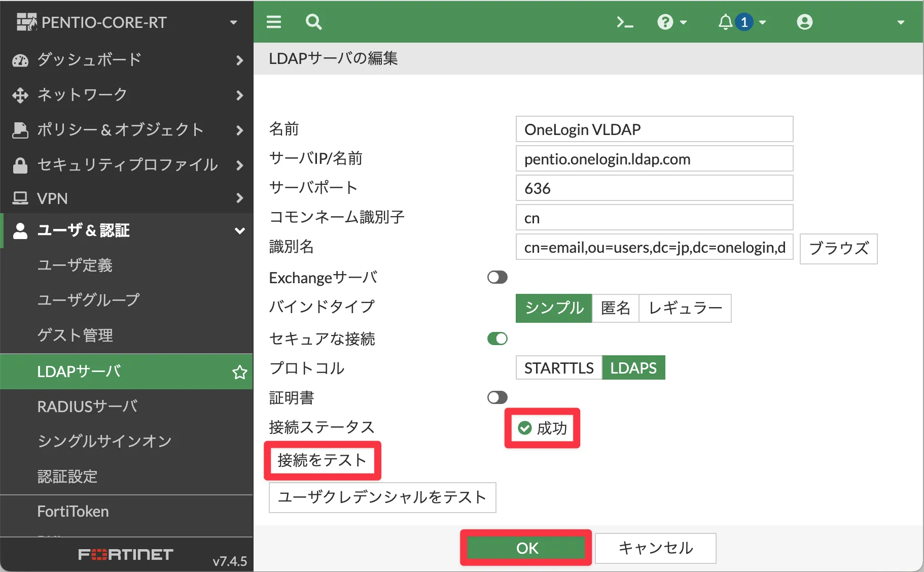924x572 pixels.
Task: Disable the セキュアな接続 toggle
Action: 496,339
